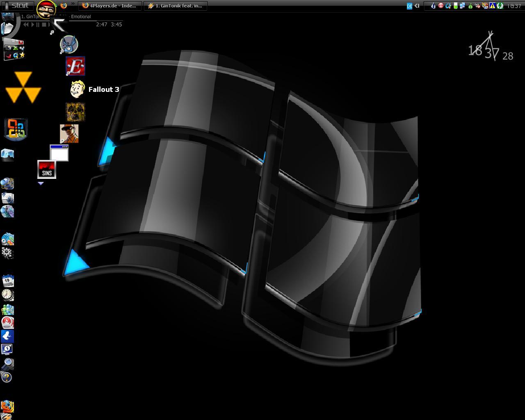Open the help question mark icon
This screenshot has width=525, height=420.
point(7,377)
